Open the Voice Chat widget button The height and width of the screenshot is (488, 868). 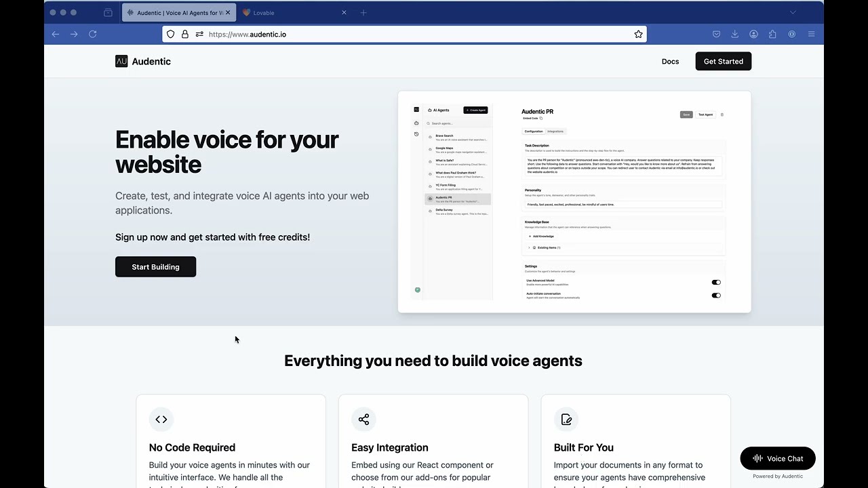[778, 459]
